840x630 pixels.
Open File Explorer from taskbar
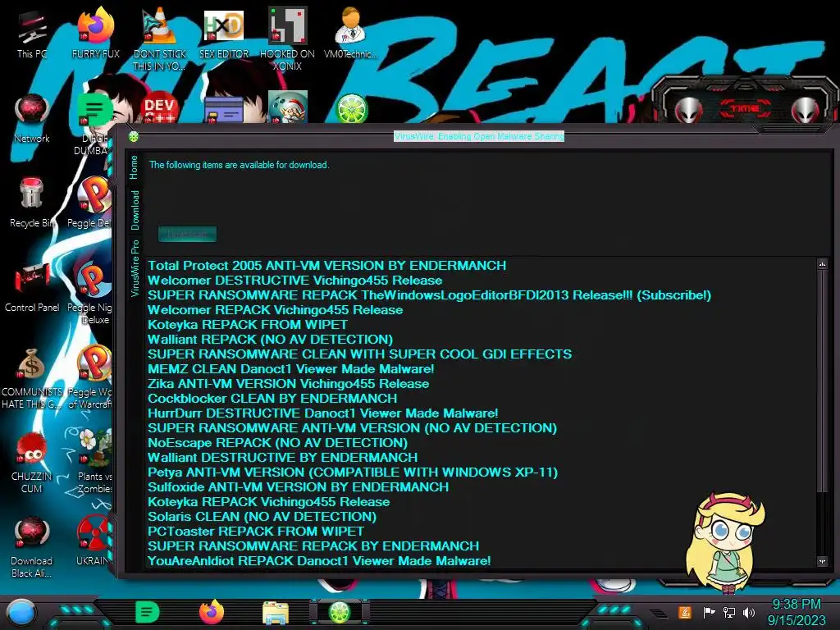[276, 612]
